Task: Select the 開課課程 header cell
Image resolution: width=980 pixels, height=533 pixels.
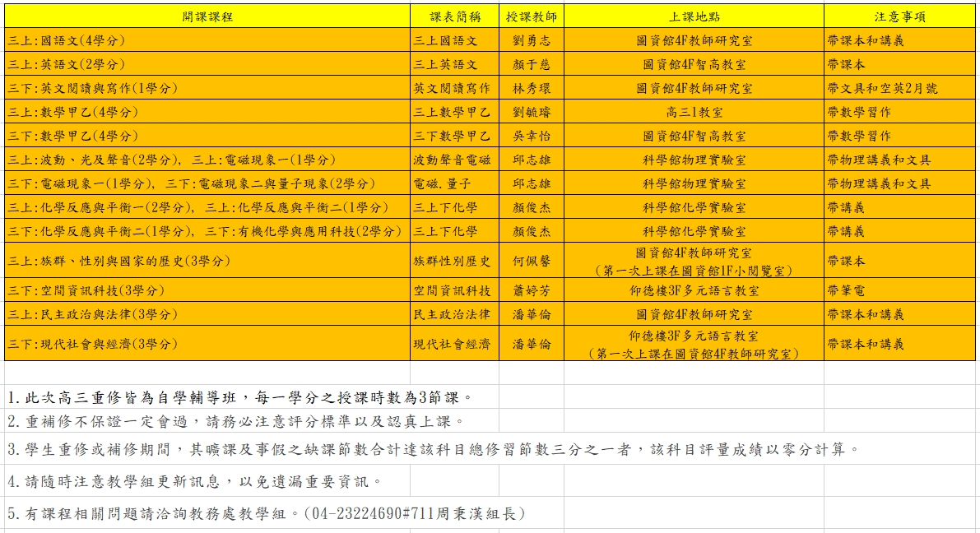Action: [207, 16]
